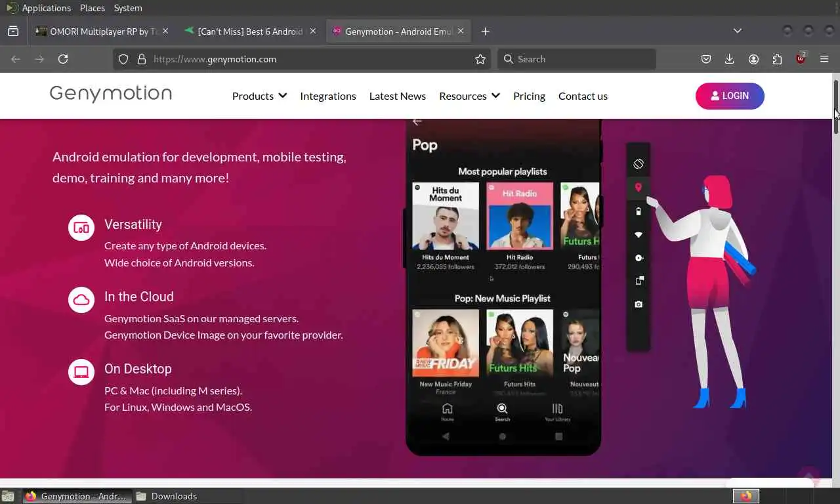Tap the Futurs Hits cover under Pop: New Music

(520, 343)
